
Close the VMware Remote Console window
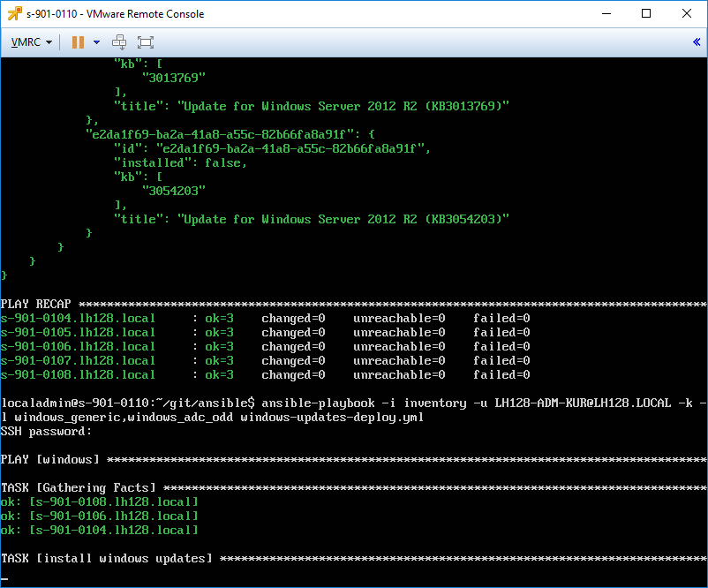687,13
